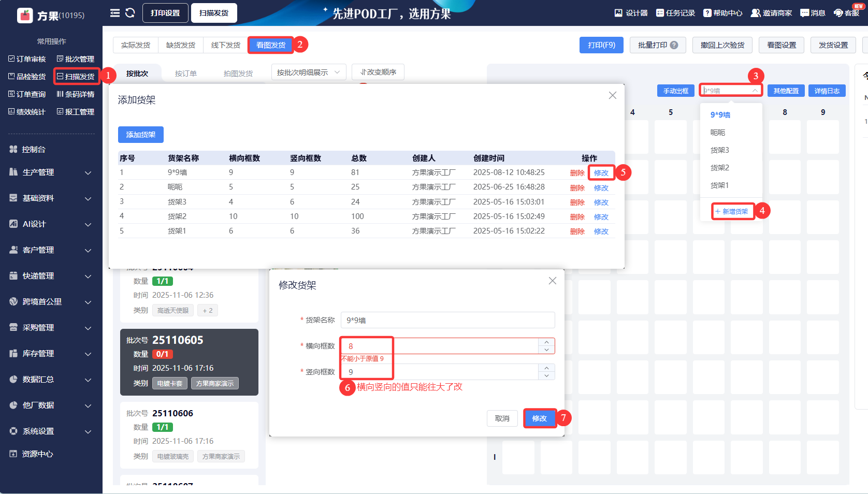The height and width of the screenshot is (494, 868).
Task: Click 删除 for the 呃呃 row
Action: point(577,188)
